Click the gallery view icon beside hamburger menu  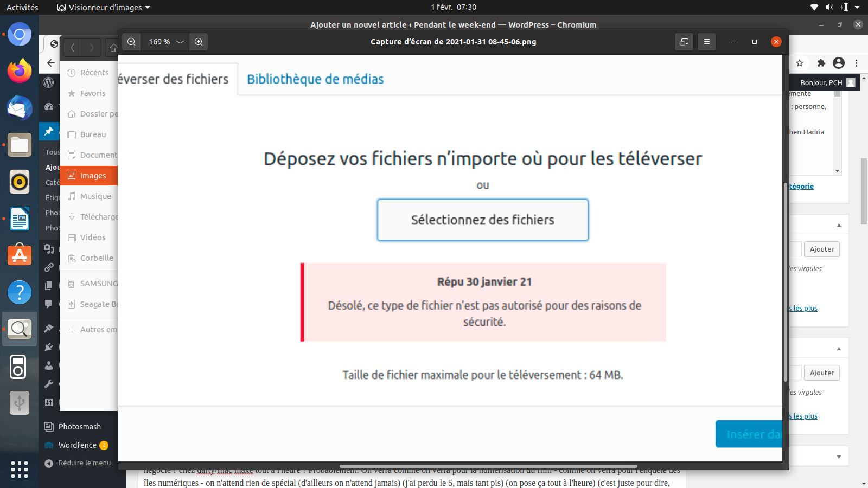[684, 42]
